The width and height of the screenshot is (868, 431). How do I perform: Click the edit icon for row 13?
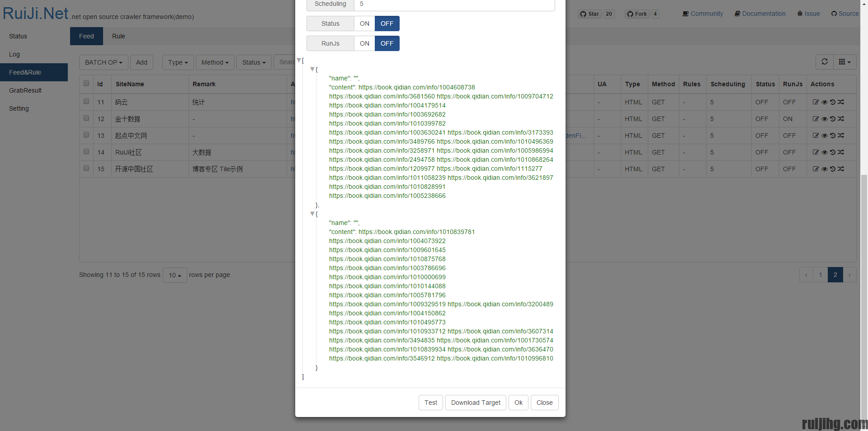coord(816,136)
